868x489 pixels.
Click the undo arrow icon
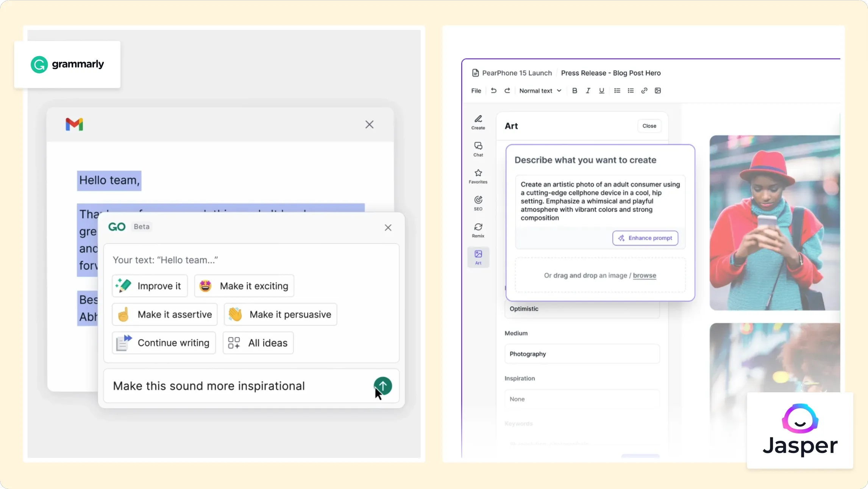[493, 91]
